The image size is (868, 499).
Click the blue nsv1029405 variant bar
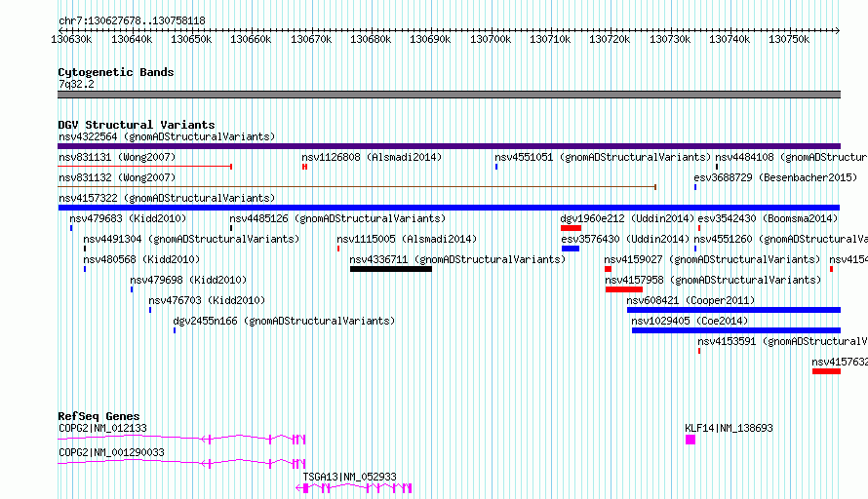[x=736, y=330]
